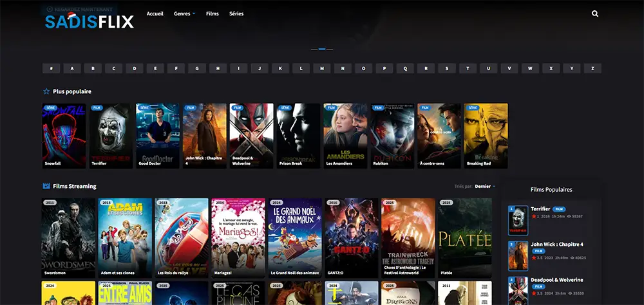Filter titles by letter M
The width and height of the screenshot is (644, 305).
322,69
